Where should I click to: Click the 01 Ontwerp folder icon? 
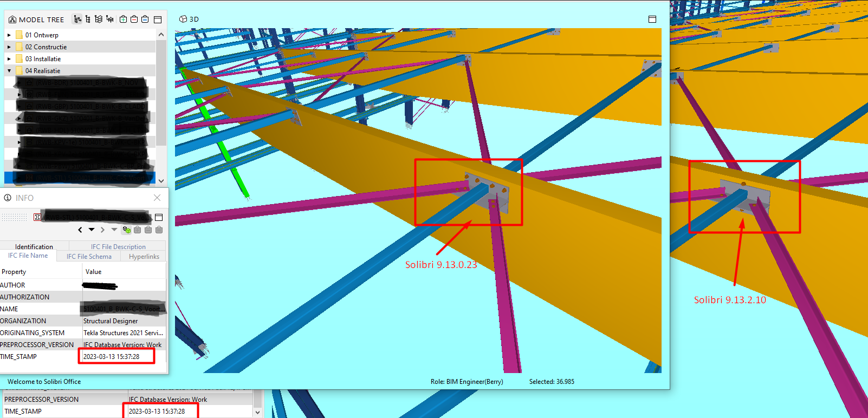(x=20, y=35)
